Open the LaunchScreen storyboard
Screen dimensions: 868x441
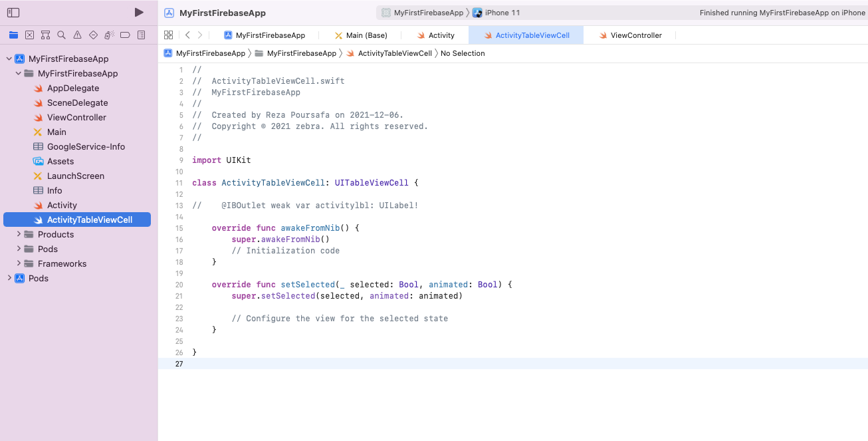tap(76, 176)
